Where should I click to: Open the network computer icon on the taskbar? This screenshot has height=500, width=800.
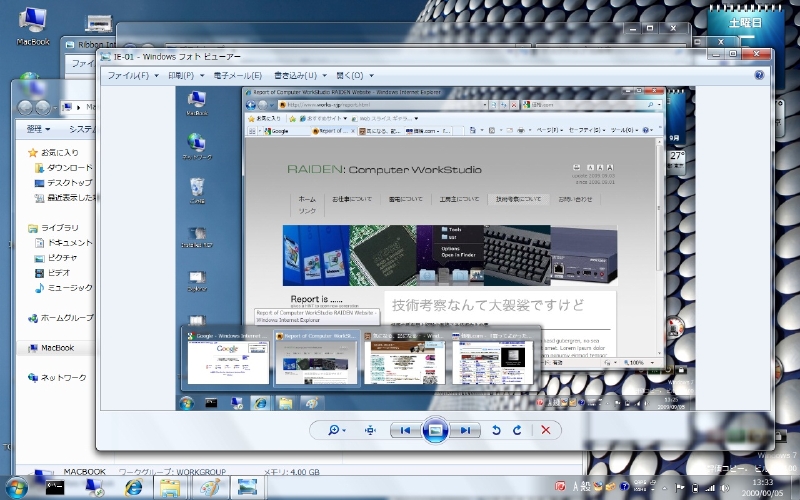(x=94, y=488)
